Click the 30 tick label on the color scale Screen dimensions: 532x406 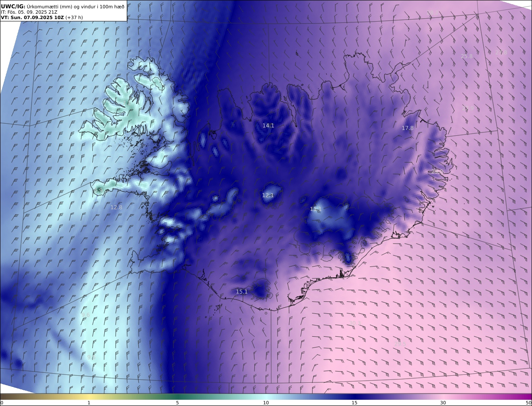click(x=443, y=403)
